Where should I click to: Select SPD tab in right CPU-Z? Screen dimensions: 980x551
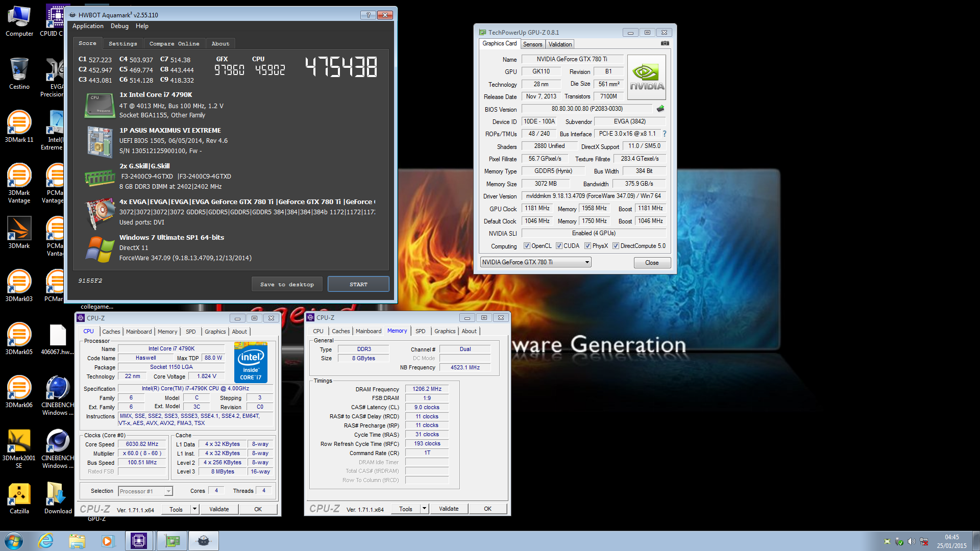pos(420,331)
